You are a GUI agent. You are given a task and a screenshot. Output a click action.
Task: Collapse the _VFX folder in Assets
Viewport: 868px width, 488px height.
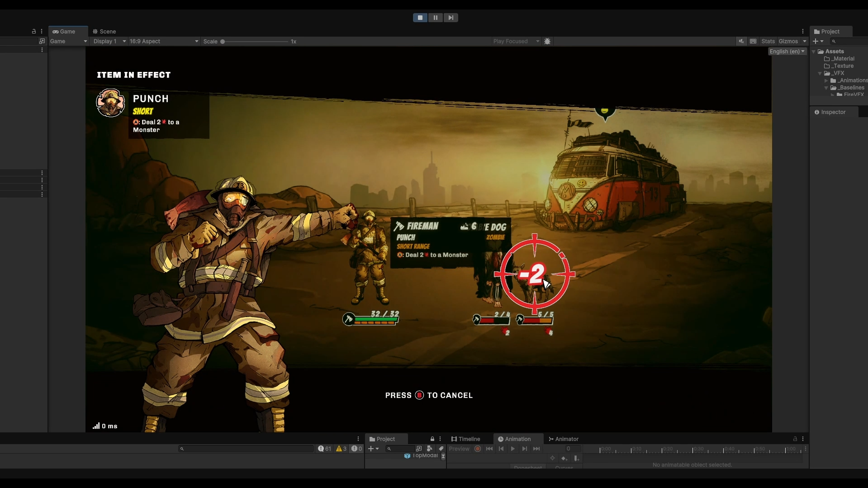tap(820, 73)
